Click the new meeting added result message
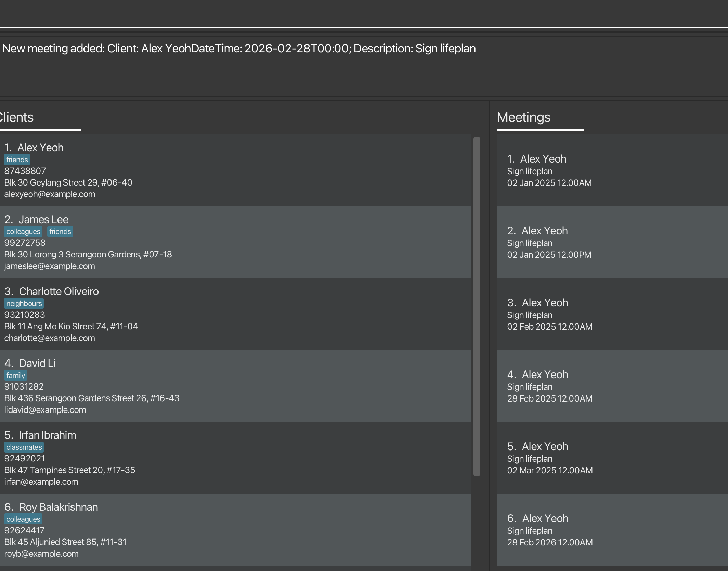The height and width of the screenshot is (571, 728). pos(239,49)
